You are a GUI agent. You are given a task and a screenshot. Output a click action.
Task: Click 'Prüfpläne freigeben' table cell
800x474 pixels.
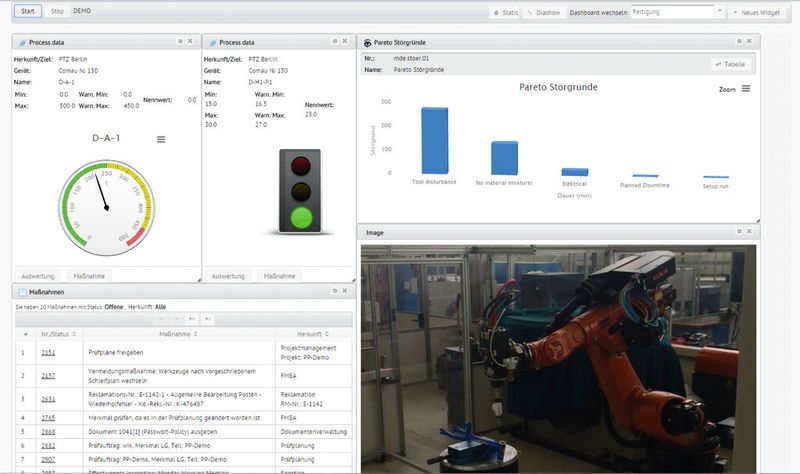click(x=179, y=353)
